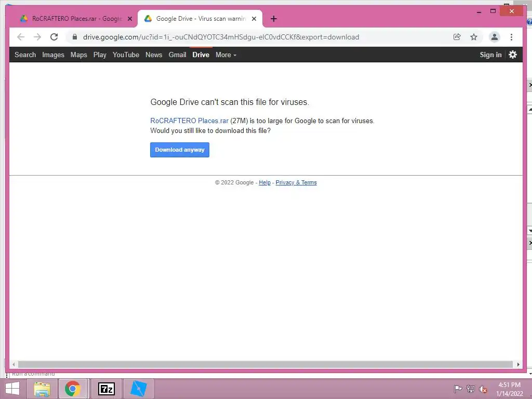Viewport: 532px width, 399px height.
Task: Open File Explorer from the taskbar
Action: tap(42, 389)
